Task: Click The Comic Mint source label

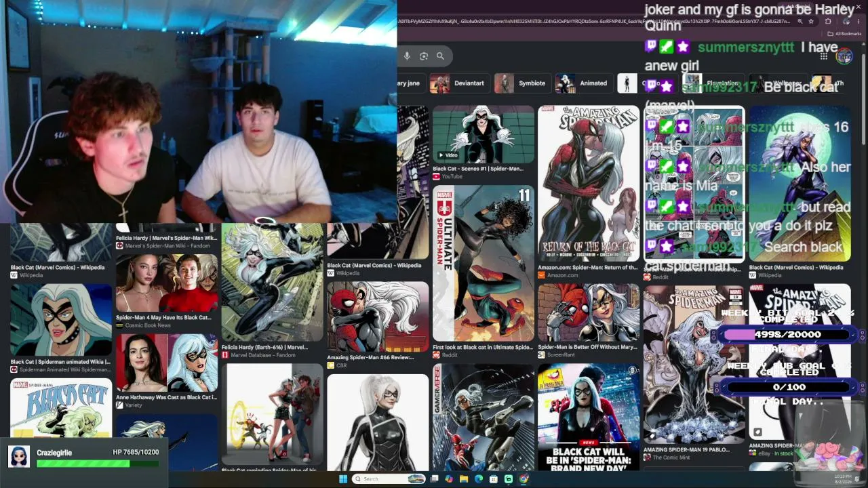Action: pyautogui.click(x=671, y=458)
